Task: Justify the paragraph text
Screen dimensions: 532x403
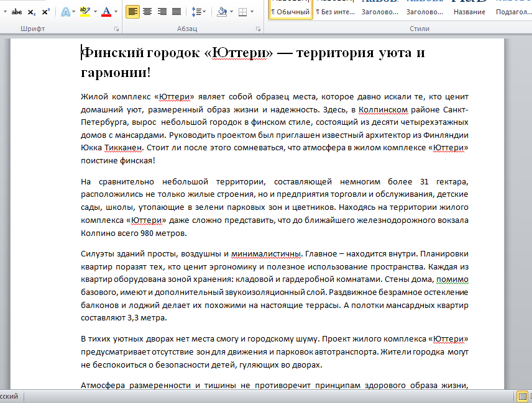Action: (177, 12)
